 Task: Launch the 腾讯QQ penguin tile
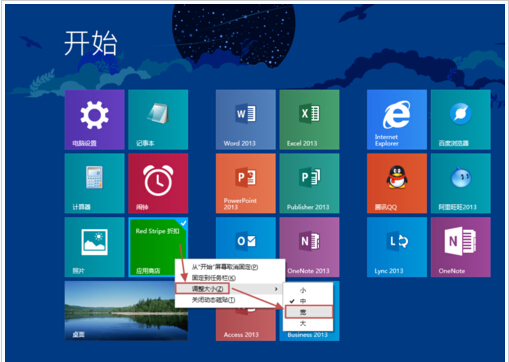pos(397,183)
